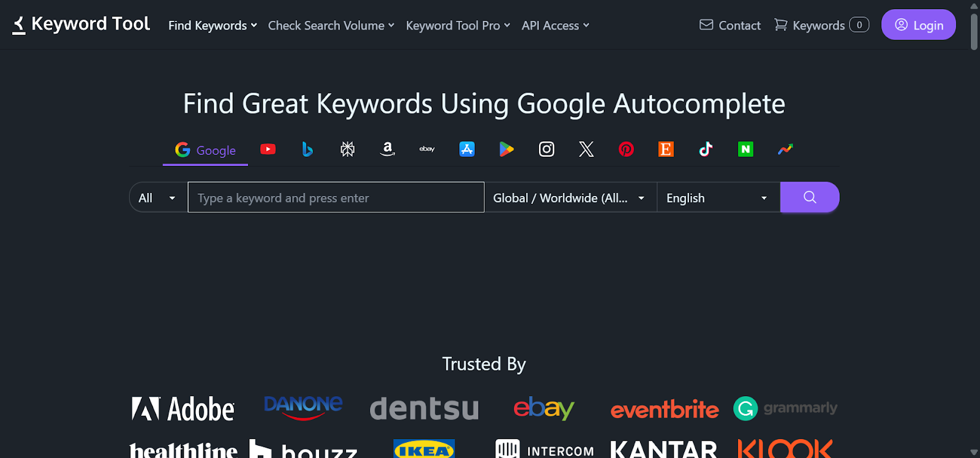The height and width of the screenshot is (458, 980).
Task: Select the Instagram keyword tab
Action: (546, 149)
